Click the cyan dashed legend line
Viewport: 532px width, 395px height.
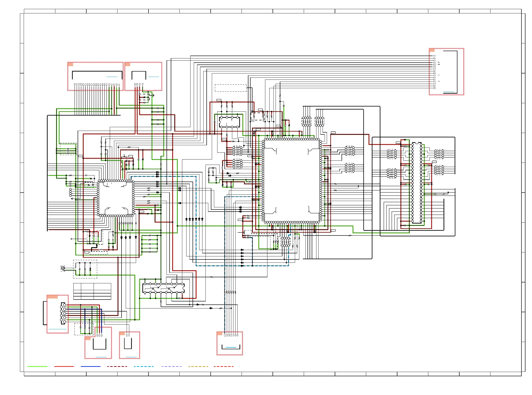144,366
